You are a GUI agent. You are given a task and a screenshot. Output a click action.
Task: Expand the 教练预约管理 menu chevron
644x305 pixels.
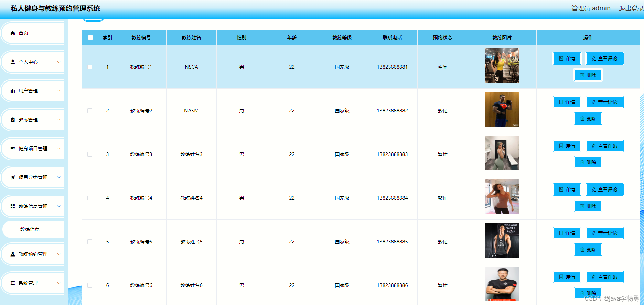(59, 254)
